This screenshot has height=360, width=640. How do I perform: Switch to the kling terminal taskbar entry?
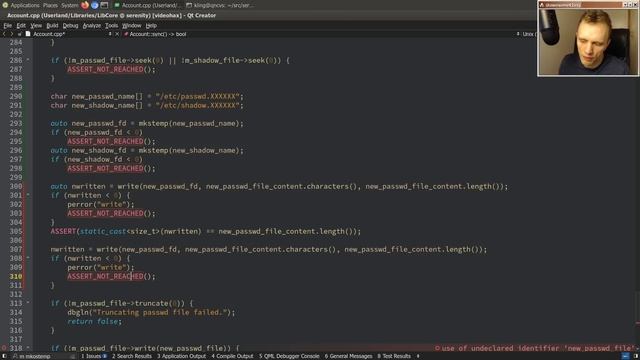tap(220, 5)
